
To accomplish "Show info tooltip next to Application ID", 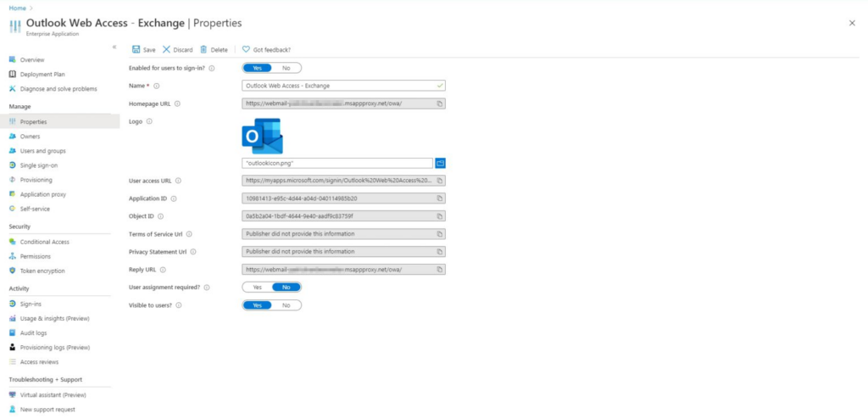I will (x=174, y=198).
